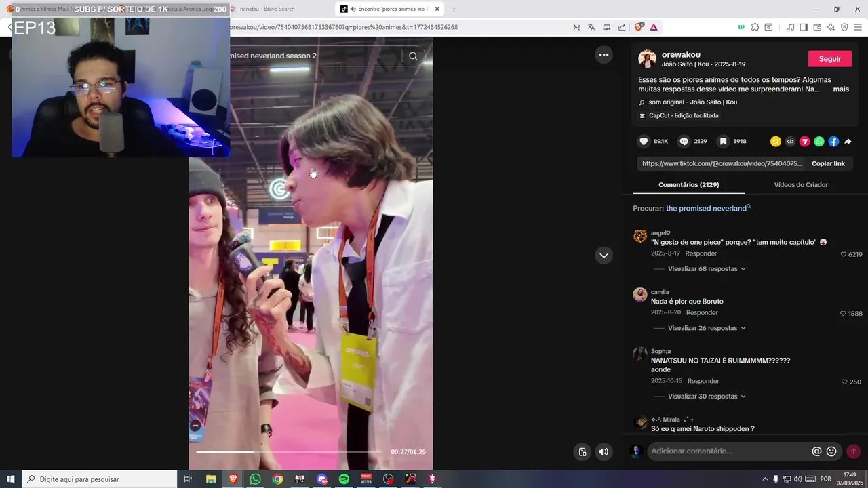
Task: Mute the video with the speaker icon
Action: [604, 452]
